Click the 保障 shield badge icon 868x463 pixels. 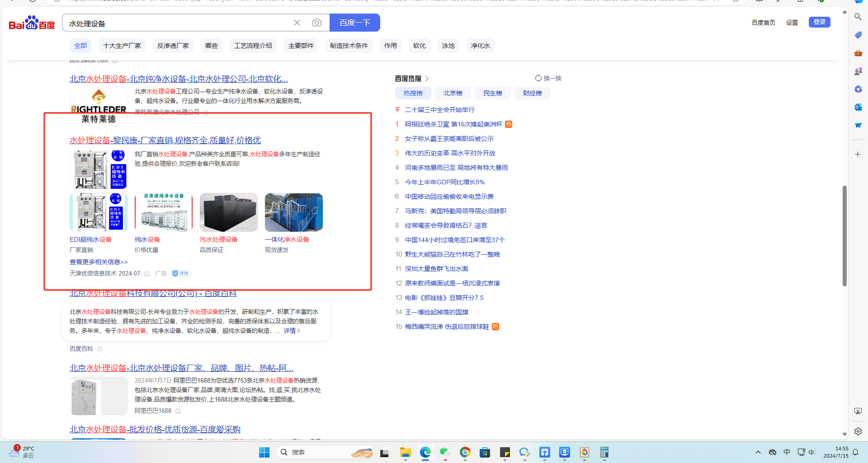(x=181, y=273)
